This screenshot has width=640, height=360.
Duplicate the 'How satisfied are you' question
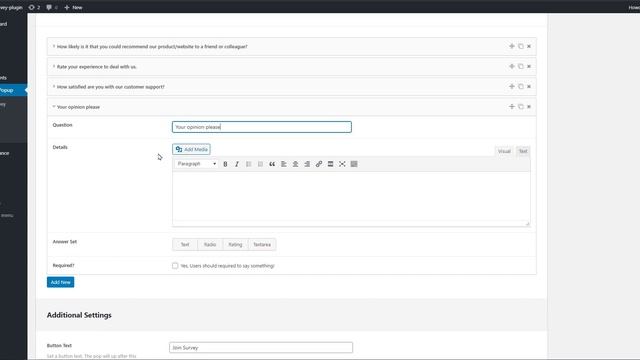coord(520,87)
